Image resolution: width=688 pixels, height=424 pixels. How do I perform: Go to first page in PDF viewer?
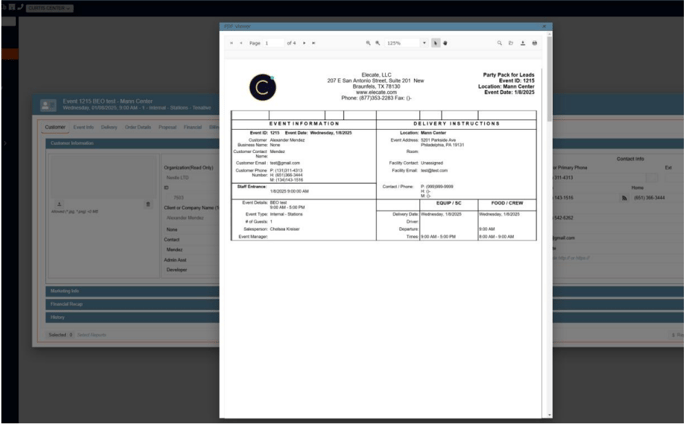coord(231,43)
